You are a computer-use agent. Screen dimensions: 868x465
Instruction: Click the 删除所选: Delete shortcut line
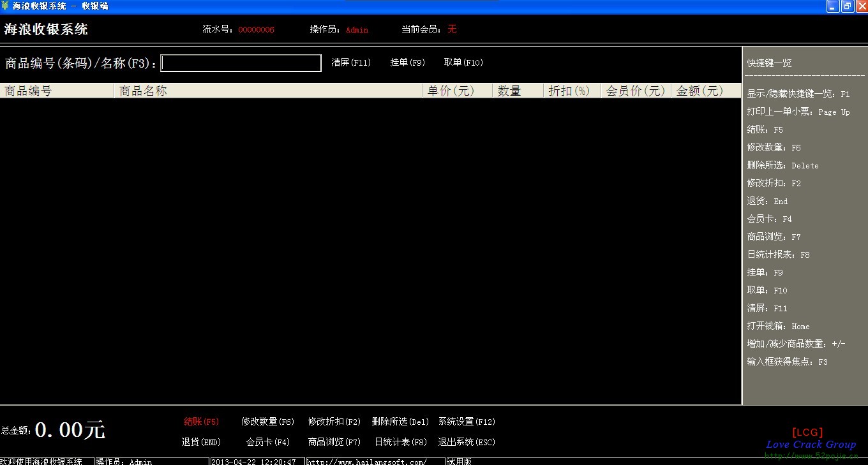tap(783, 165)
